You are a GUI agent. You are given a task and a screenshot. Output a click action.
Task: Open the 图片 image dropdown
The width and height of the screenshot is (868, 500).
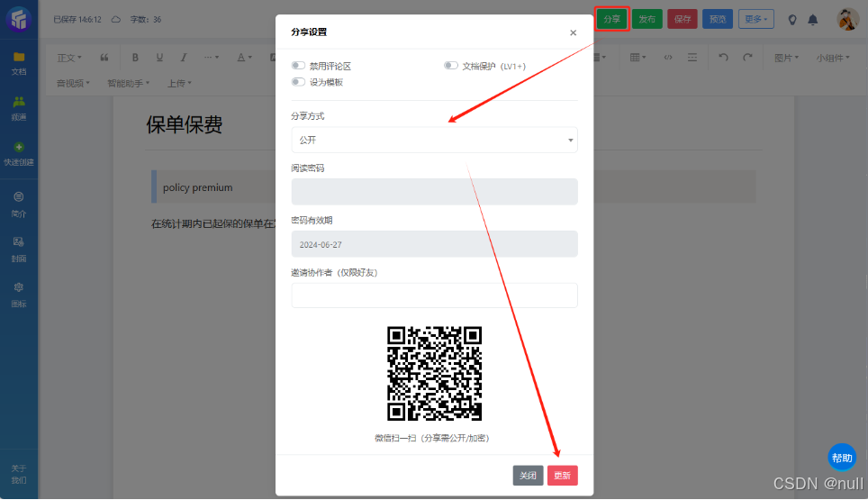pos(786,58)
